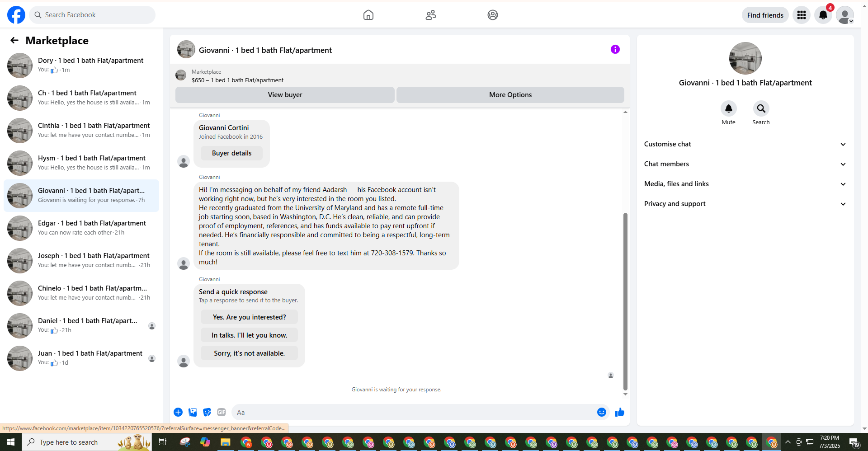
Task: Open the emoji picker
Action: pyautogui.click(x=602, y=412)
